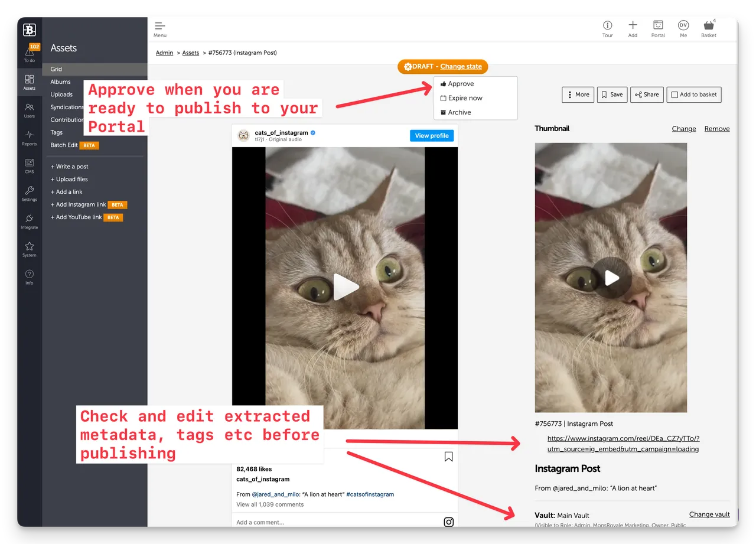The height and width of the screenshot is (544, 756).
Task: Play the Instagram cat video
Action: pos(346,287)
